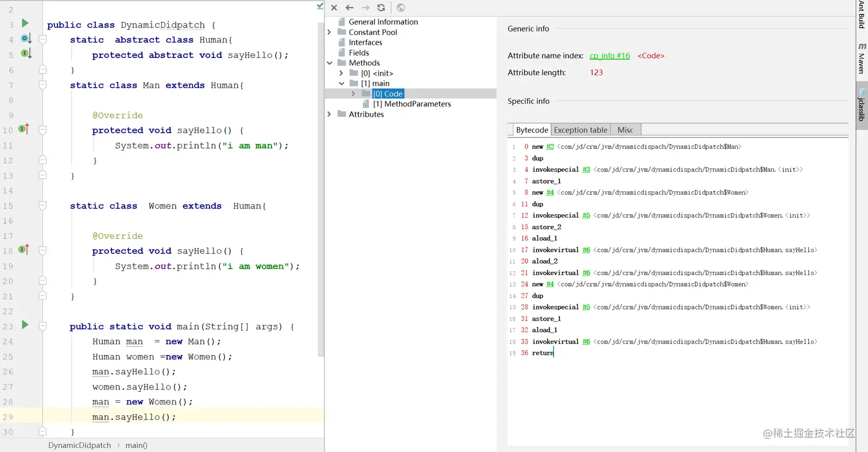The width and height of the screenshot is (868, 452).
Task: Click astore_1 instruction at offset 7
Action: pos(546,181)
